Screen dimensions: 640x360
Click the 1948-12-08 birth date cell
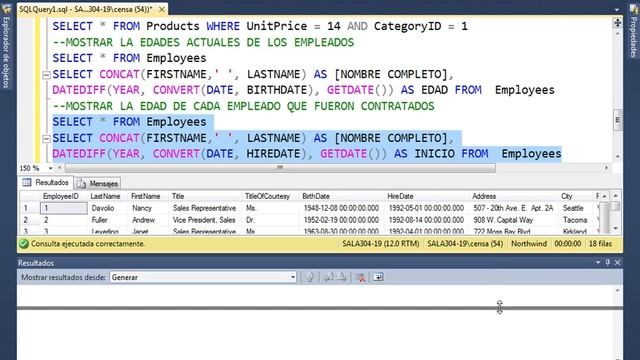pos(341,208)
